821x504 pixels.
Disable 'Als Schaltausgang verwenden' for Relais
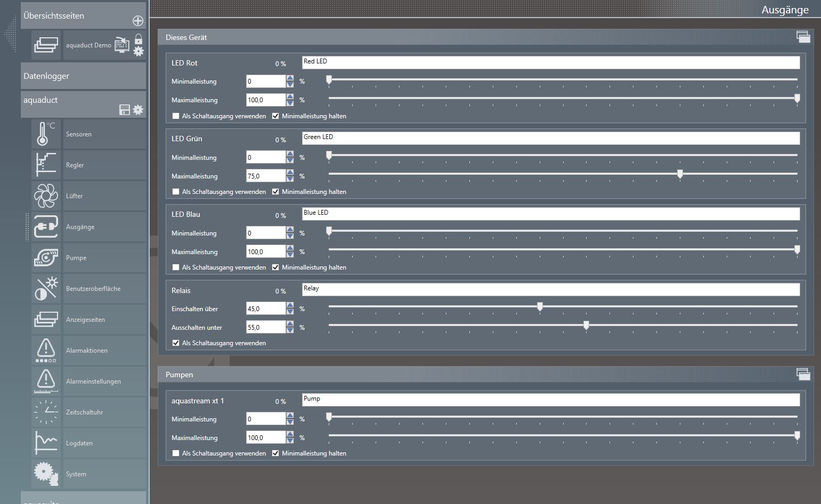click(176, 343)
